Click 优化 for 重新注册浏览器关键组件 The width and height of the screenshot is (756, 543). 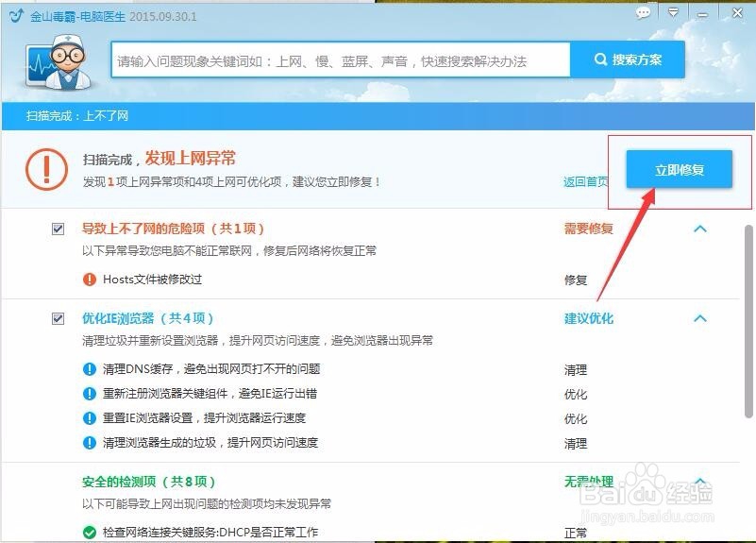(575, 395)
